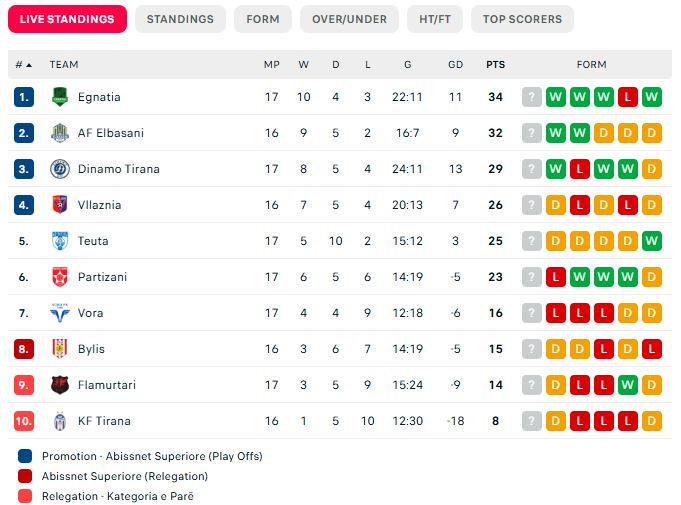Viewport: 681px width, 505px height.
Task: Click Teuta's upcoming match question-mark badge
Action: pyautogui.click(x=532, y=241)
